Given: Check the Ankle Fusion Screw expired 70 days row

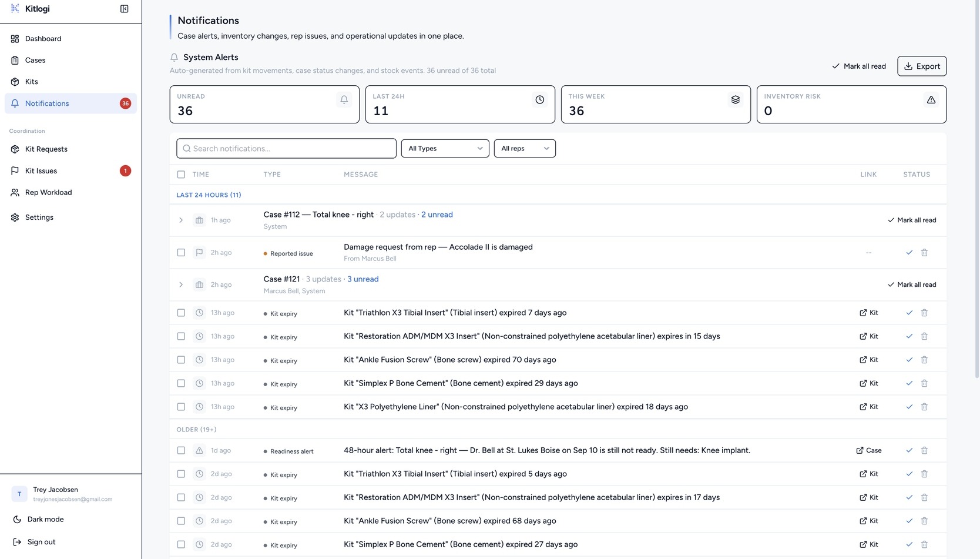Looking at the screenshot, I should pos(181,360).
